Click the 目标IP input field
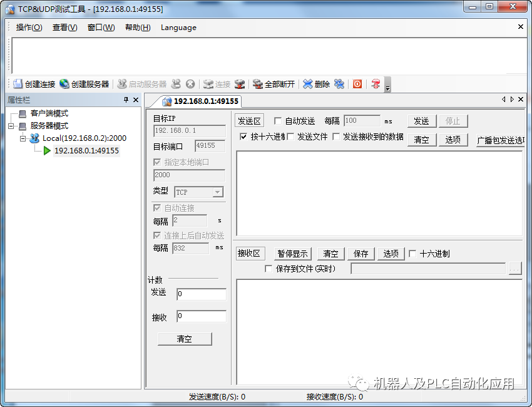Viewport: 532px width, 407px height. [x=189, y=131]
